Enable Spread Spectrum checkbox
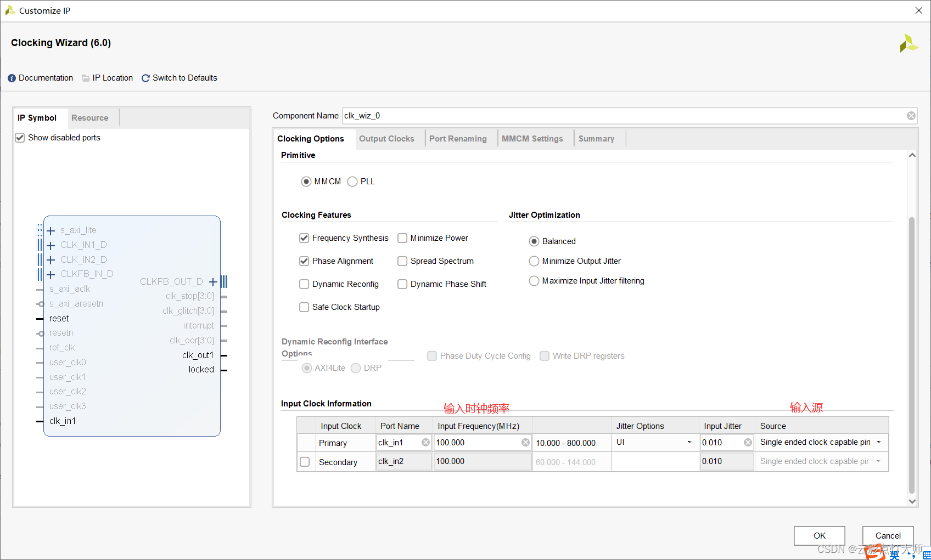931x560 pixels. click(402, 261)
